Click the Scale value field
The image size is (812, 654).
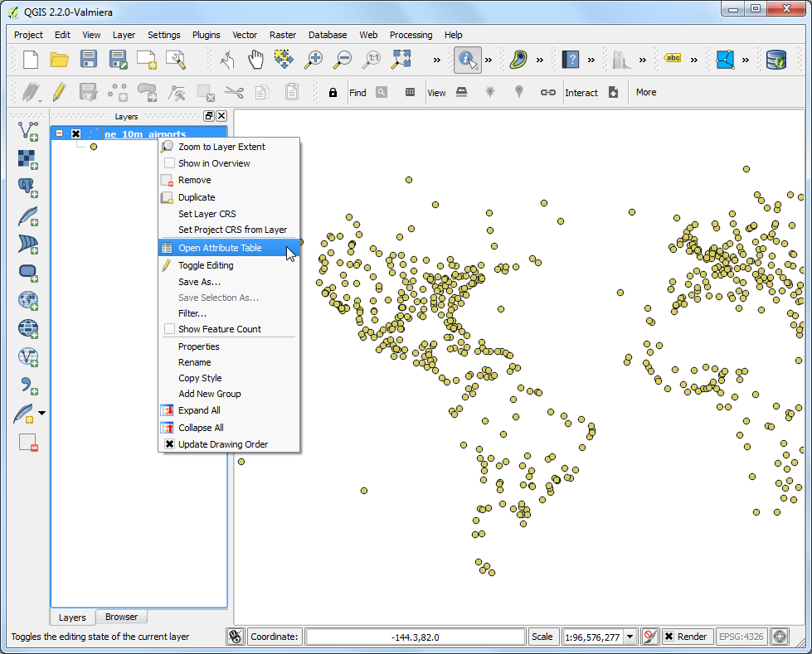click(592, 637)
